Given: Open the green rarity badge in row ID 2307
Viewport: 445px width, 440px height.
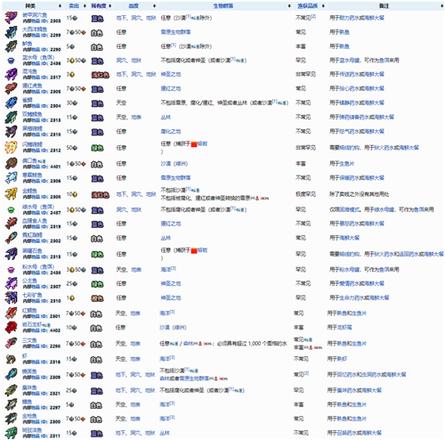Looking at the screenshot, I should [97, 284].
